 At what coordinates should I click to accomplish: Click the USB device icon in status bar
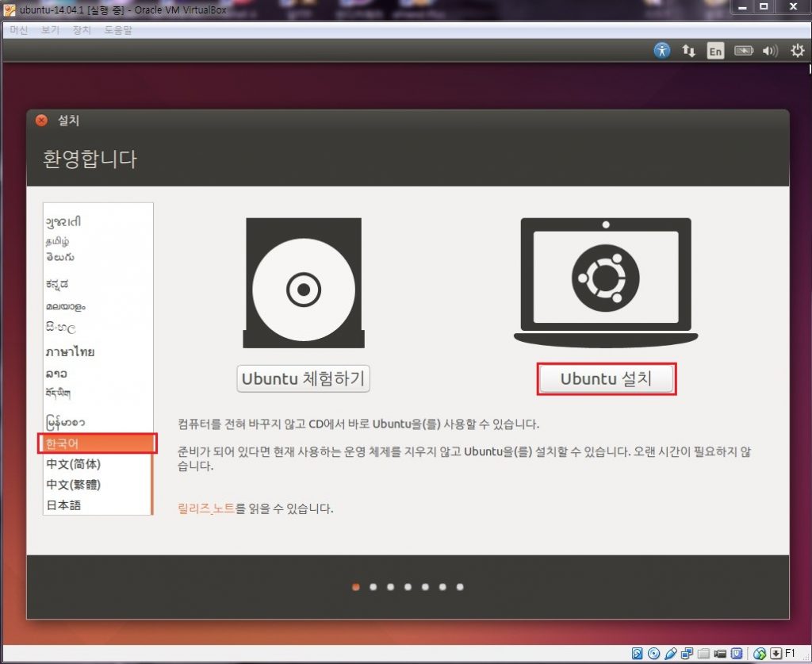coord(670,653)
